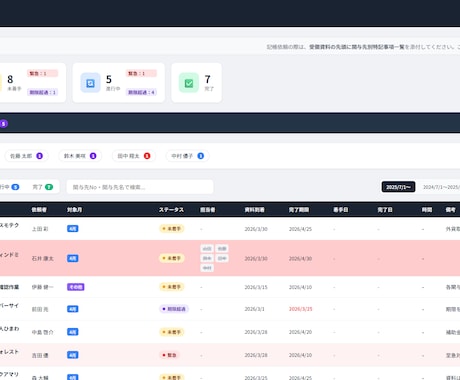Screen dimensions: 460x380
Task: Click the 未着手 status badge in 石井 康太 row
Action: (x=172, y=258)
